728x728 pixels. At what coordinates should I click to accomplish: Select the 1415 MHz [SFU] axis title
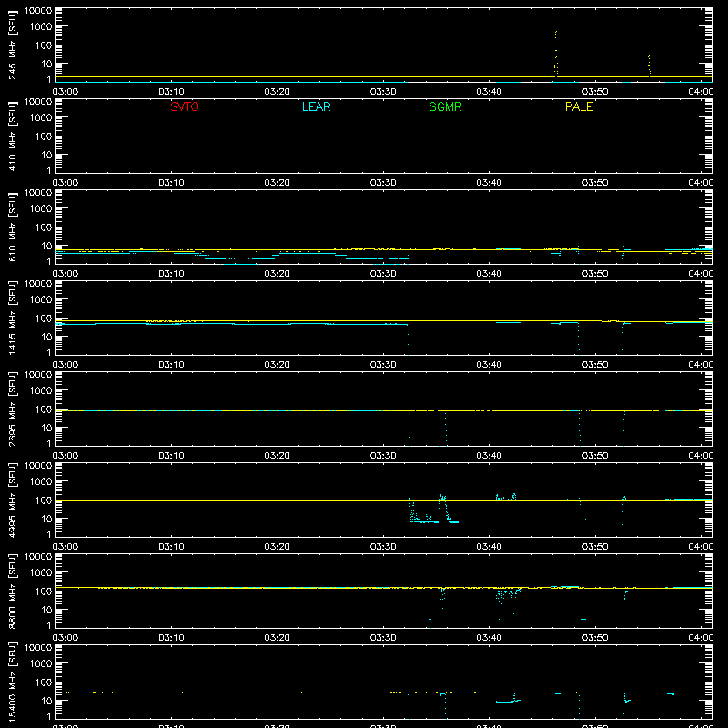pyautogui.click(x=12, y=318)
